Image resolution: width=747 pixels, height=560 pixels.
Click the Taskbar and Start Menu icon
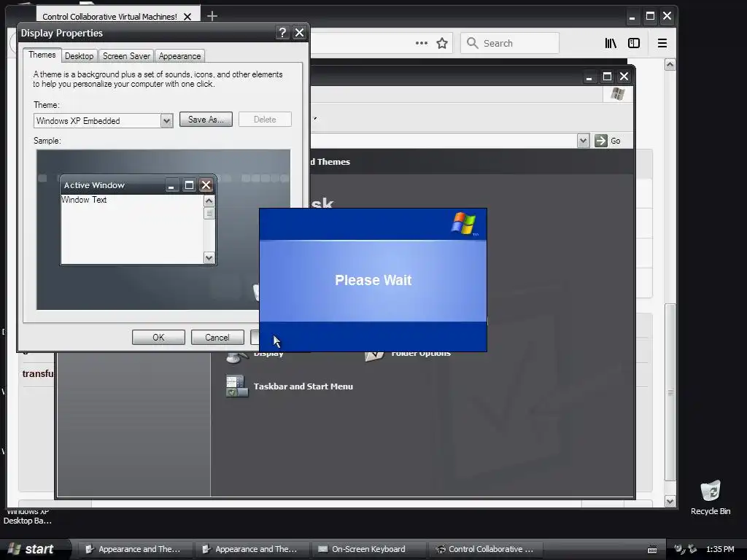tap(237, 386)
